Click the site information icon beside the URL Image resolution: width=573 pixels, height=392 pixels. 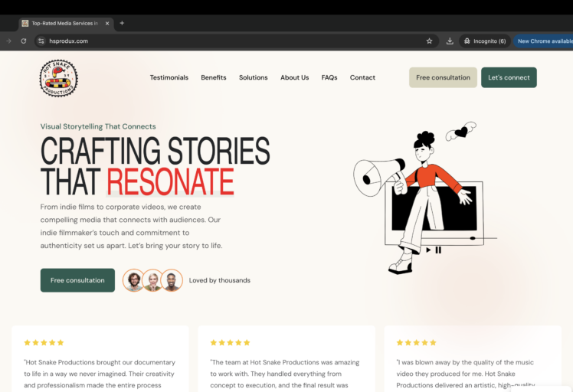(x=41, y=41)
